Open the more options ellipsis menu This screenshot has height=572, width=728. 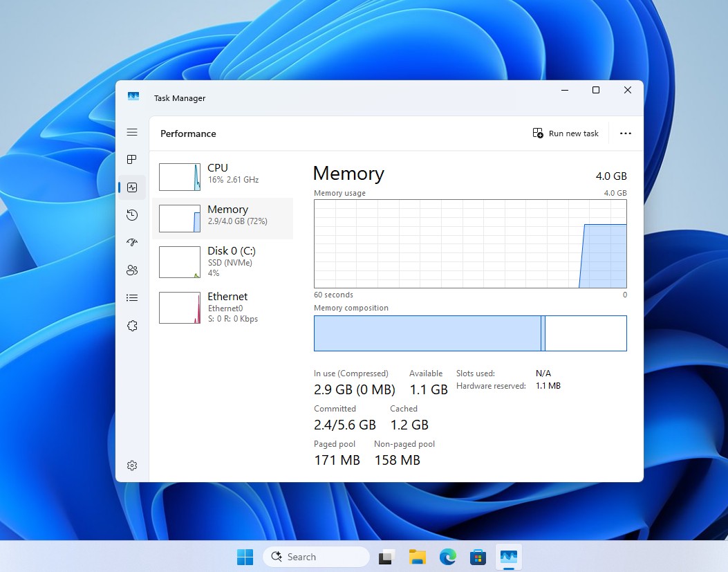(626, 133)
